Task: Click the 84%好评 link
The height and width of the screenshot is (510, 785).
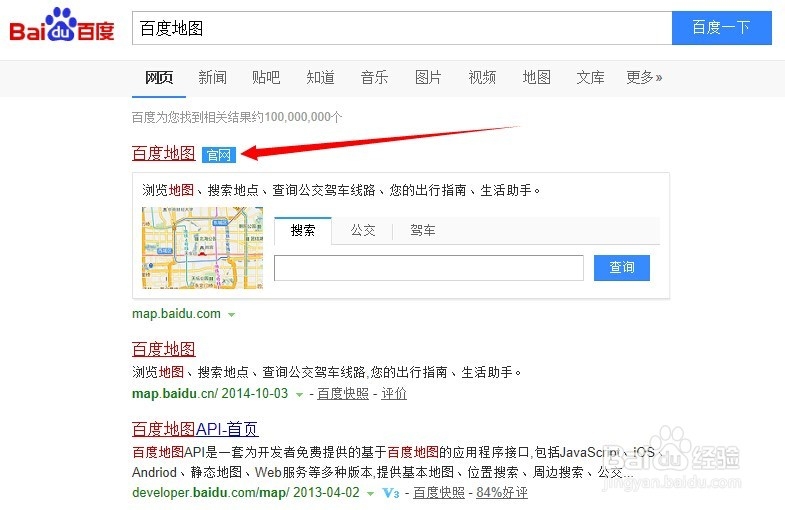Action: [502, 492]
